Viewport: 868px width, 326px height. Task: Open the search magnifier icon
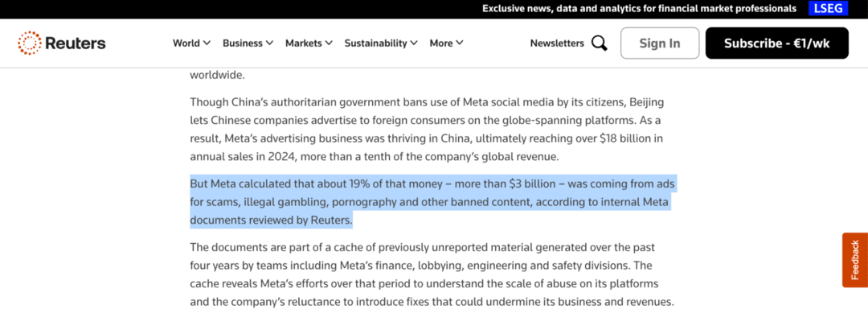[x=600, y=43]
